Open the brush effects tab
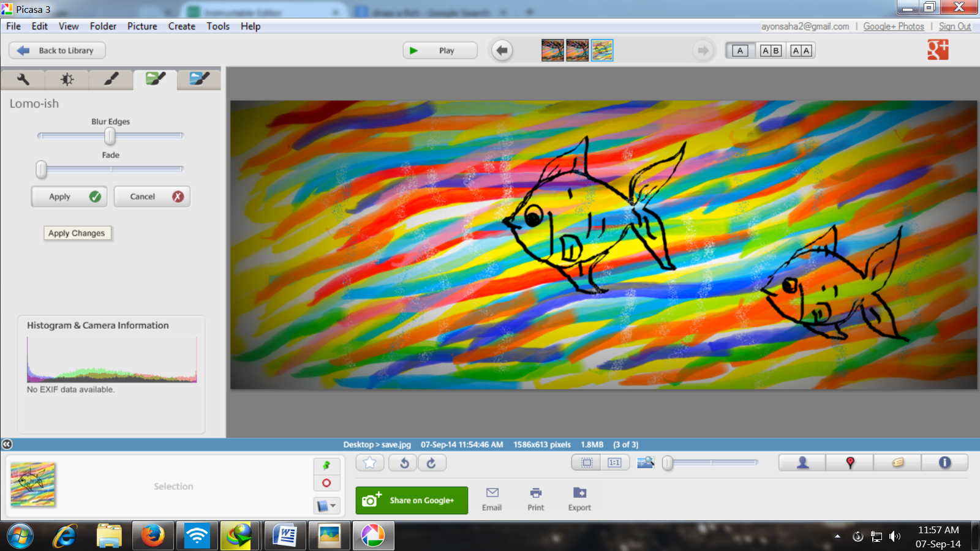This screenshot has width=980, height=551. (x=111, y=80)
